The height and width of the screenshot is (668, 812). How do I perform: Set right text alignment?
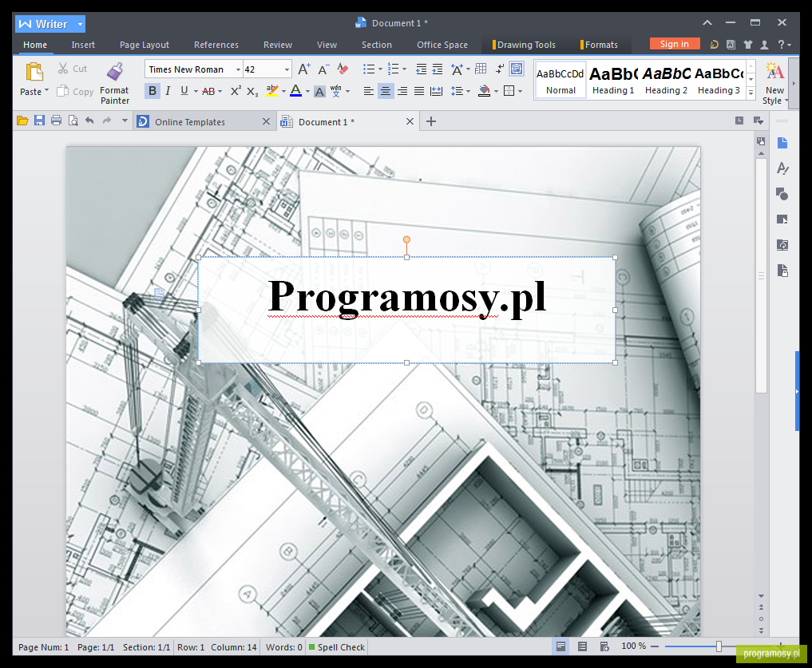pyautogui.click(x=402, y=91)
